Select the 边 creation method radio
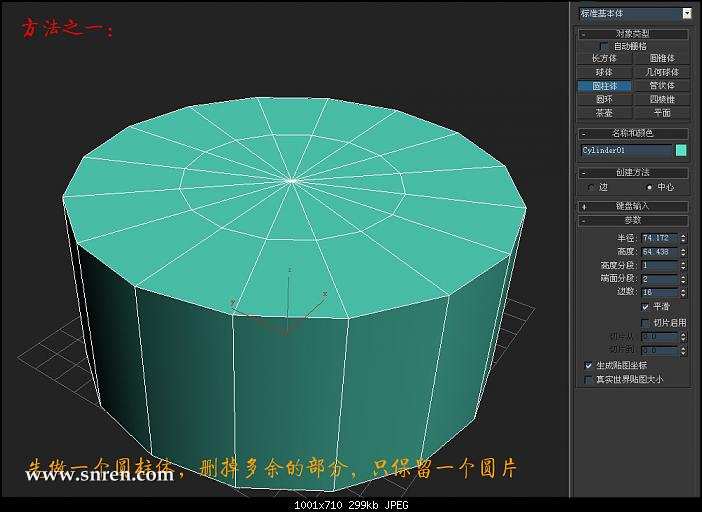The height and width of the screenshot is (512, 702). (591, 187)
